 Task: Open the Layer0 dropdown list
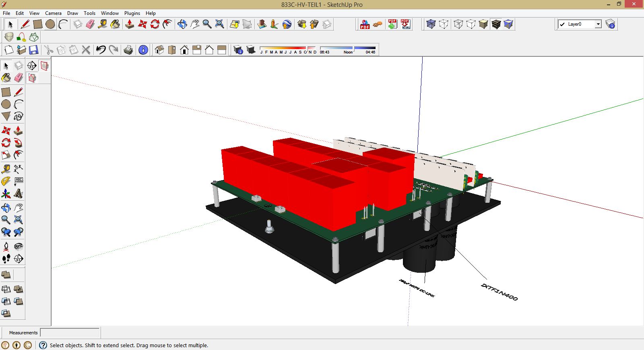[x=598, y=24]
